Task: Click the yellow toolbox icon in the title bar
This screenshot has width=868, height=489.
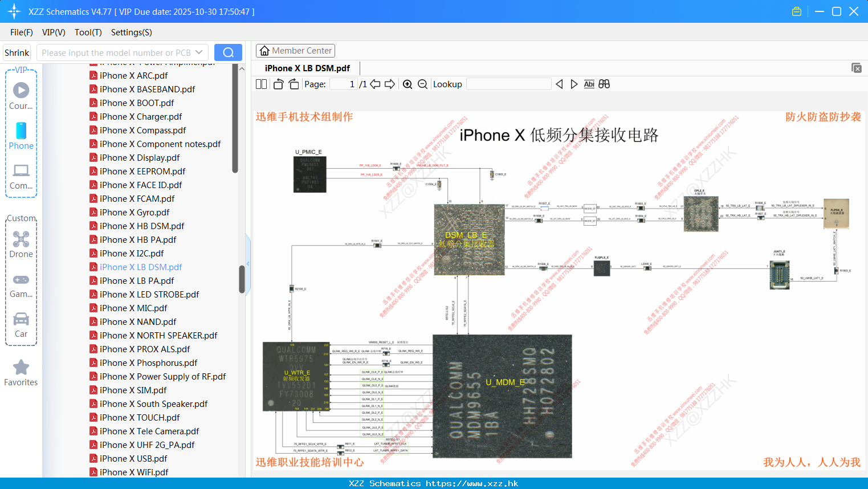Action: (x=797, y=11)
